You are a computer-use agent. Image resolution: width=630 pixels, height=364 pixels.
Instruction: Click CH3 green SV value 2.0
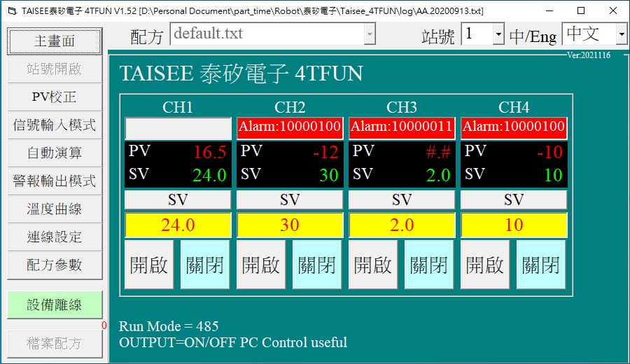pyautogui.click(x=438, y=175)
